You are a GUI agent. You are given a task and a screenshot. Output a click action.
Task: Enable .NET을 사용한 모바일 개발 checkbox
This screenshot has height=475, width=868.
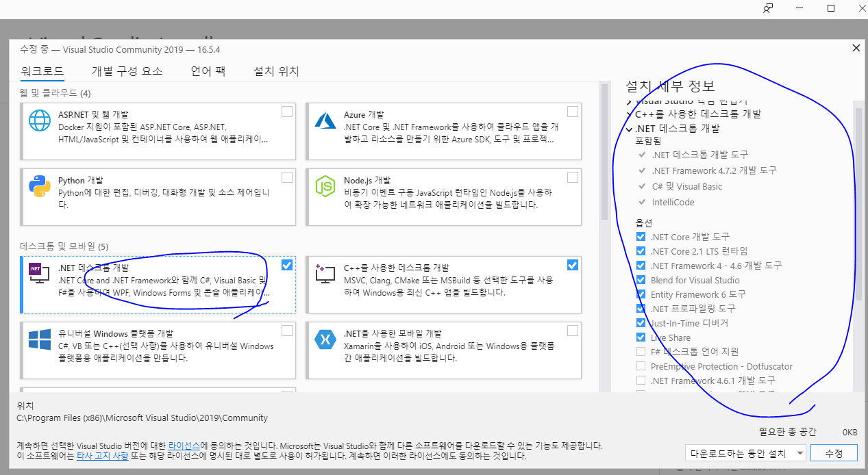tap(573, 331)
